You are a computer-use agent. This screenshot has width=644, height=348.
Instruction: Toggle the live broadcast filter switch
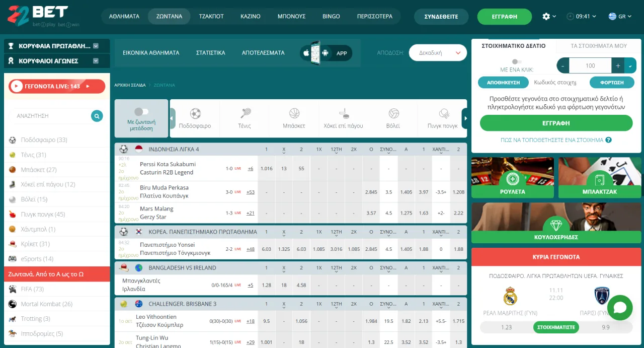pyautogui.click(x=141, y=112)
